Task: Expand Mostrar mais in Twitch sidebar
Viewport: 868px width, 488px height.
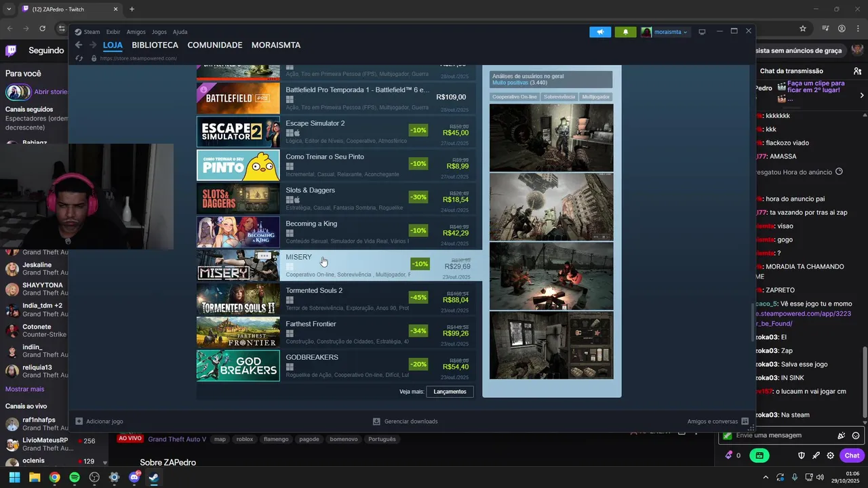Action: click(x=24, y=389)
